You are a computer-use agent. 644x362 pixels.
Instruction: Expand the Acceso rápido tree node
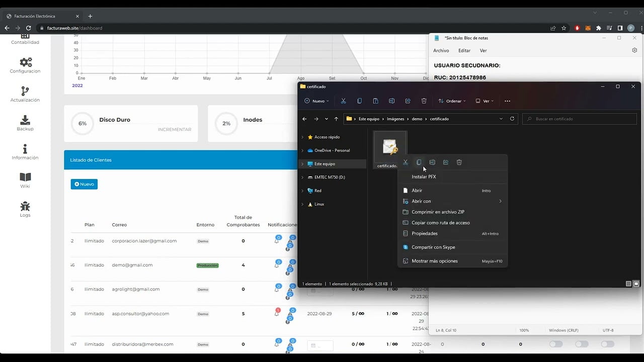(302, 137)
